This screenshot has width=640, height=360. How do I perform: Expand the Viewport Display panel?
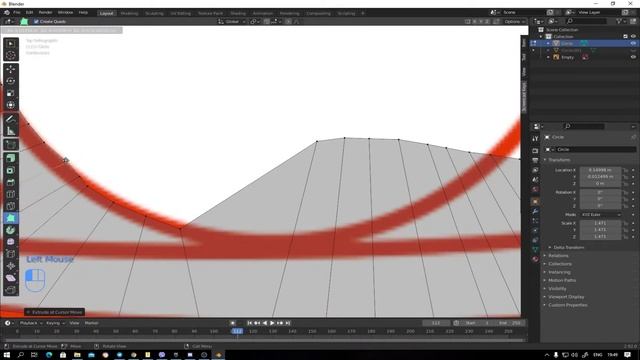click(x=566, y=297)
